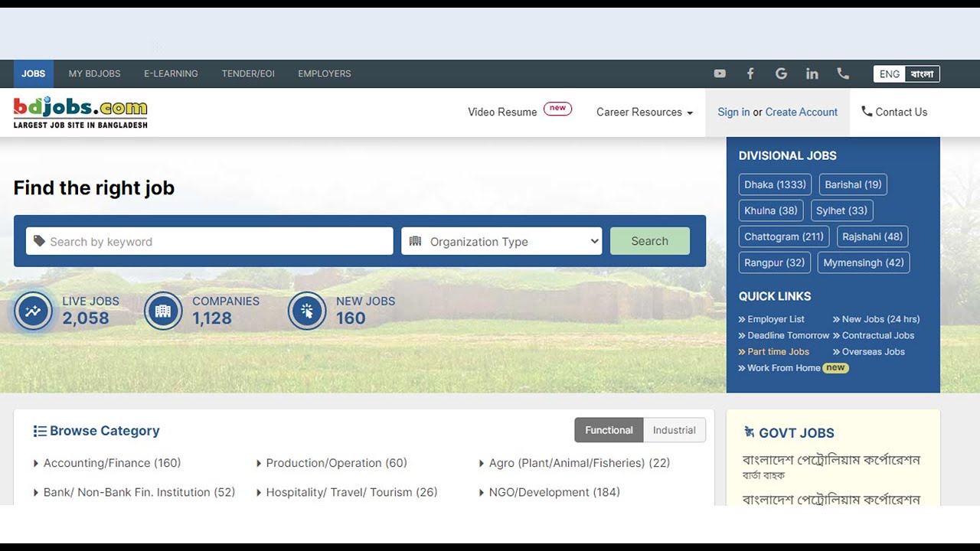Select the Industrial category view

click(x=675, y=430)
